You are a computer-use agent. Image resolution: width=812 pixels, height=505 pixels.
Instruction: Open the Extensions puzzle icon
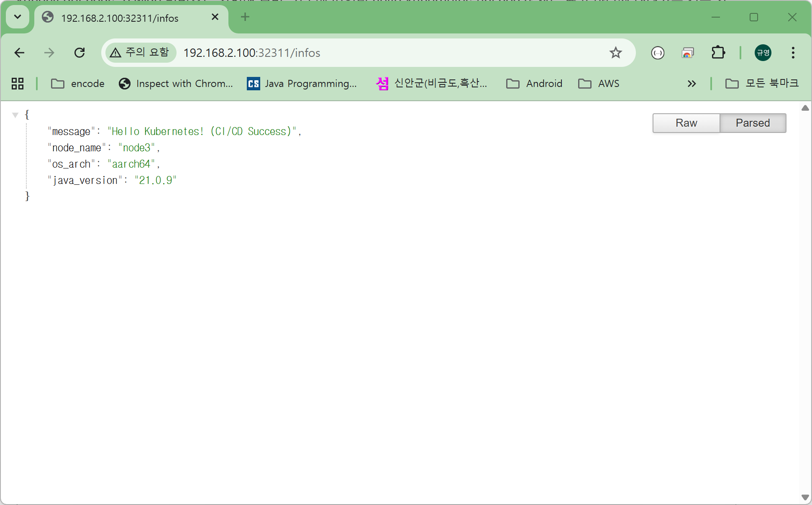[718, 53]
